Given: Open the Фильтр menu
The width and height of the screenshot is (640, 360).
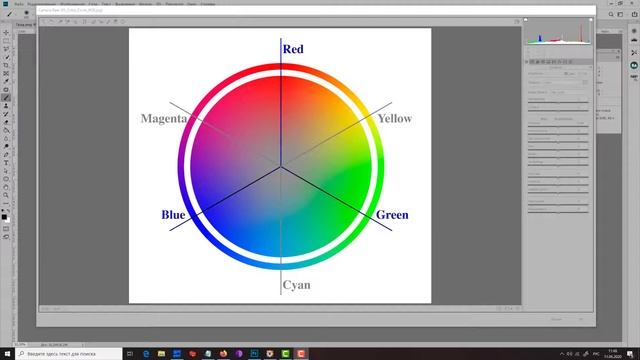Looking at the screenshot, I should click(x=145, y=4).
